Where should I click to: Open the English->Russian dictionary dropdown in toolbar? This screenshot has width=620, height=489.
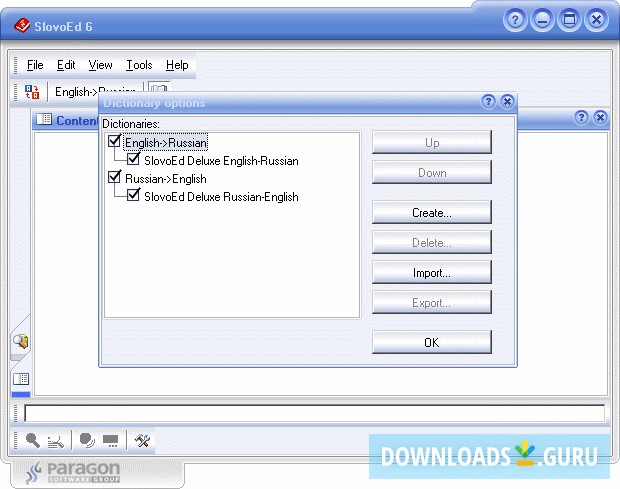(95, 92)
